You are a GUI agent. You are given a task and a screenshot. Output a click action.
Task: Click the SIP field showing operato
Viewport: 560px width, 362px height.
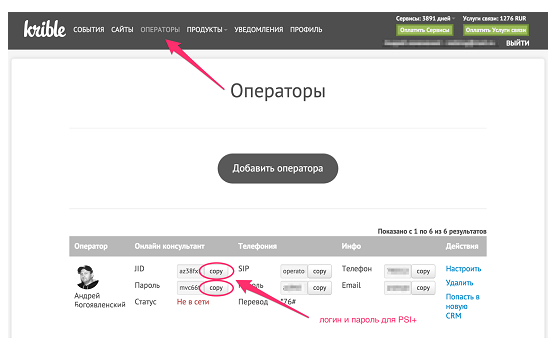(x=294, y=271)
